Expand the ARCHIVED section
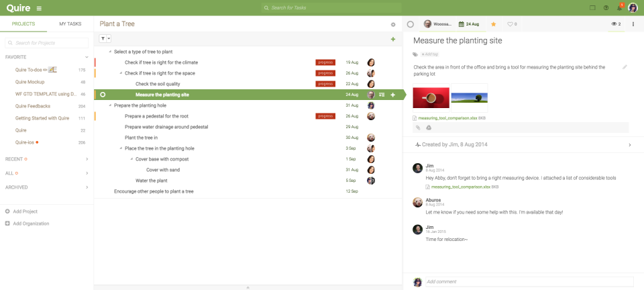Screen dimensions: 644x290 click(87, 187)
